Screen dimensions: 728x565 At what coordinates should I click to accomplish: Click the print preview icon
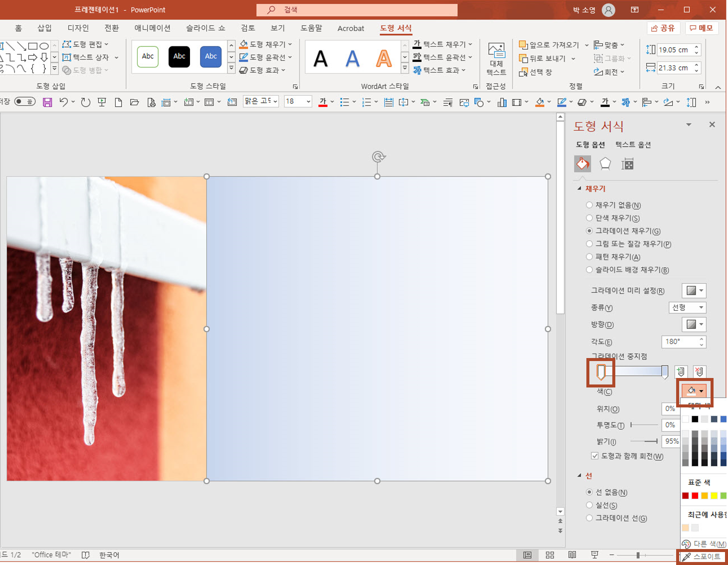[x=151, y=102]
